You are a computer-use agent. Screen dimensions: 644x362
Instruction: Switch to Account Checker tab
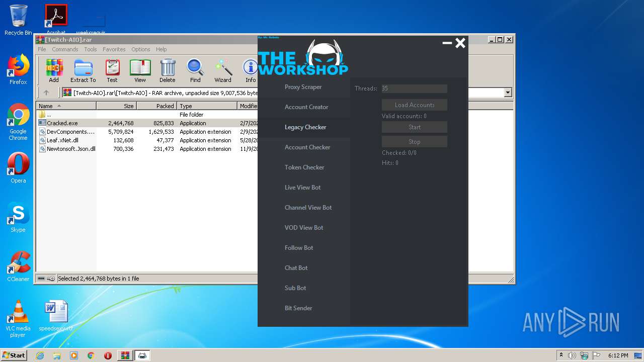[304, 147]
